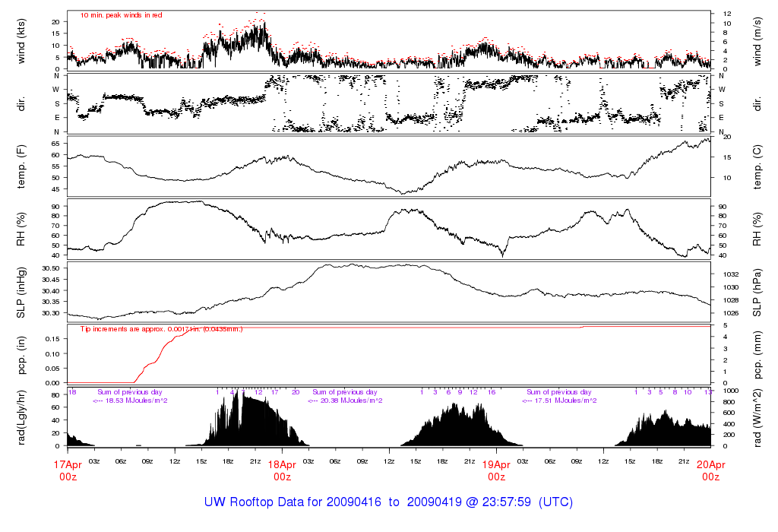Click the '30.50' tick on the SLP axis
Screen dimensions: 778x532
click(x=51, y=268)
